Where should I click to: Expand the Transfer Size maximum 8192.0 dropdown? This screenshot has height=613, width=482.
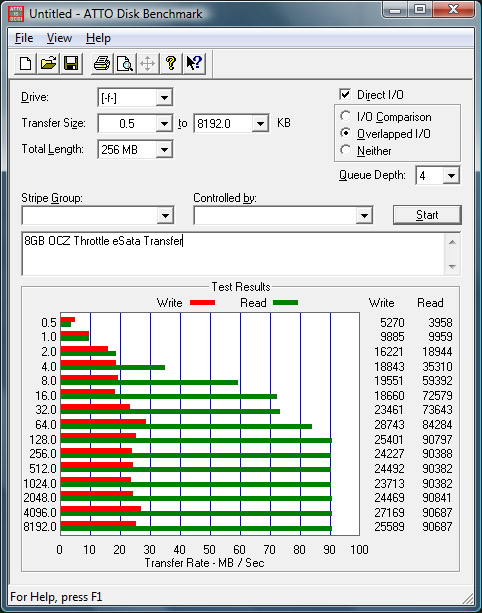click(260, 124)
